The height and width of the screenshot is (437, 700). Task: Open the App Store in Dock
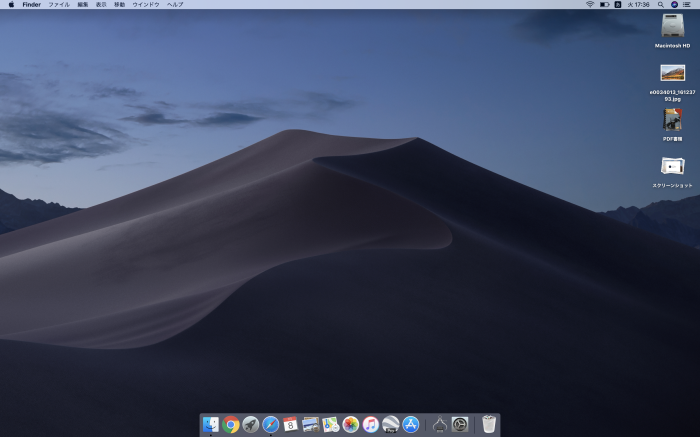coord(411,425)
